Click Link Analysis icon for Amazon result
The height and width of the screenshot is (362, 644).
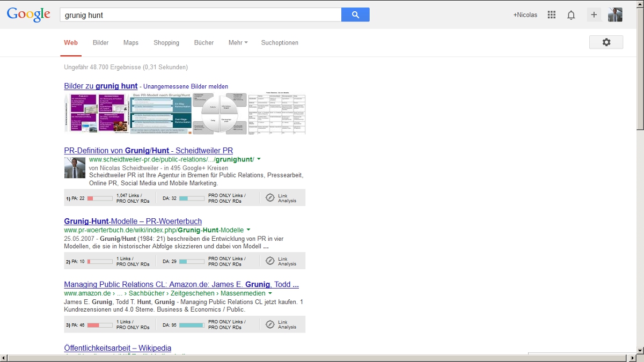point(270,324)
